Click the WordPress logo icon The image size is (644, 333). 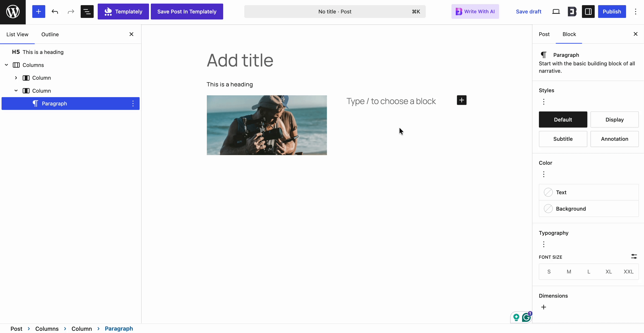13,12
